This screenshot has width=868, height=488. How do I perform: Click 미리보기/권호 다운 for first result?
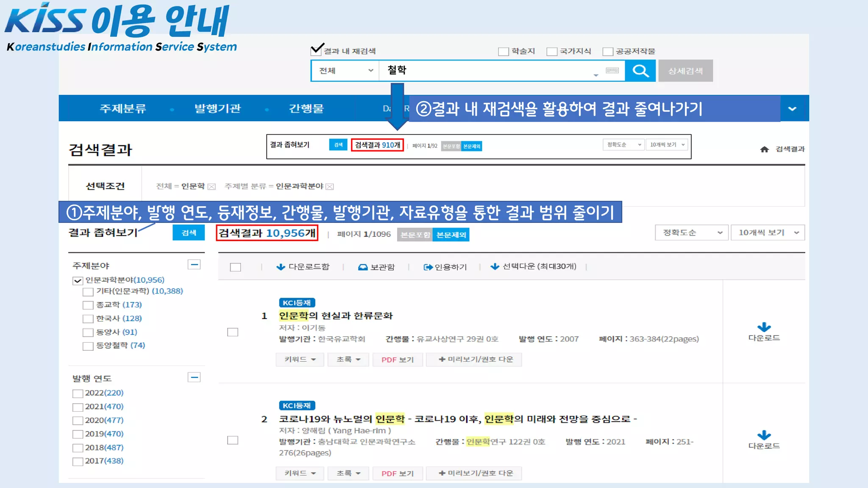click(x=474, y=359)
